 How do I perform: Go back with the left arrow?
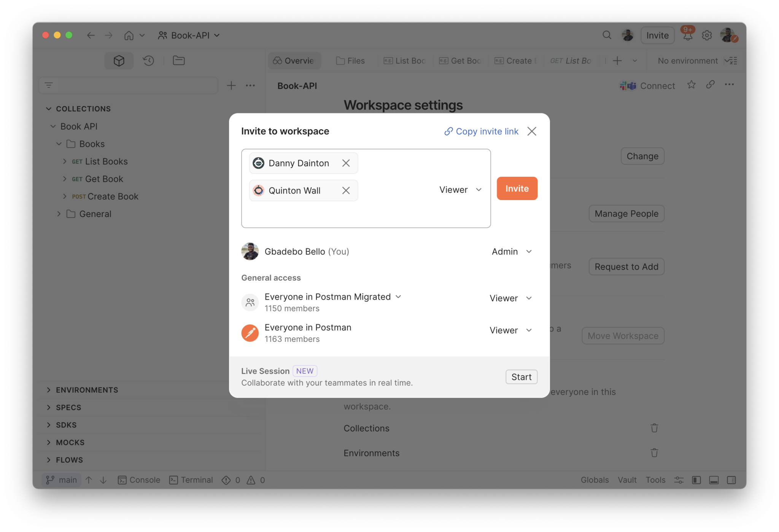pyautogui.click(x=91, y=35)
